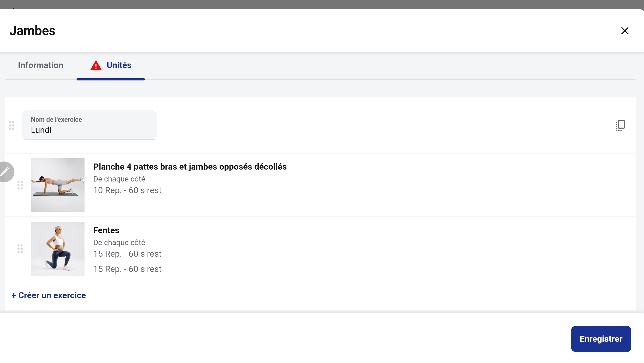Click the drag handle of the Planche exercise row
644x363 pixels.
pos(20,185)
